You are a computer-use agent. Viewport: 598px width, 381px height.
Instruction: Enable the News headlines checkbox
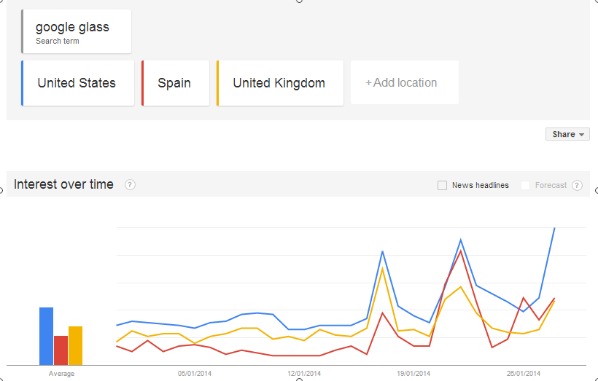(x=442, y=185)
